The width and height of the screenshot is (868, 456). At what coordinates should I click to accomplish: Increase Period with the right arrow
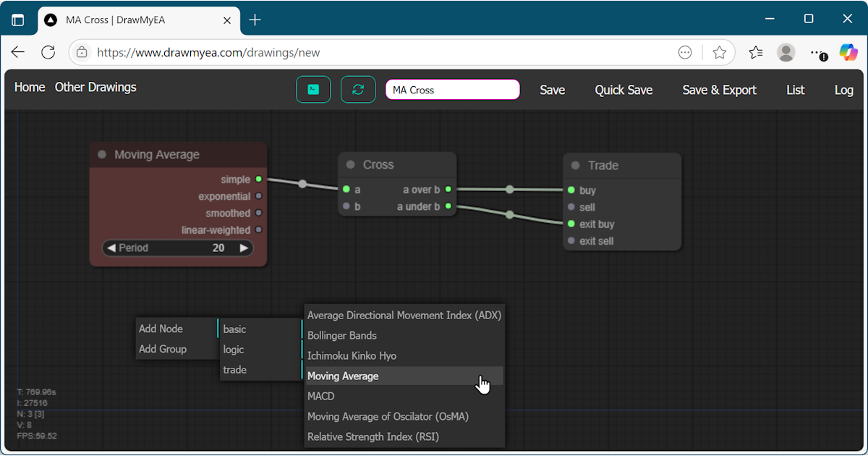[x=244, y=248]
